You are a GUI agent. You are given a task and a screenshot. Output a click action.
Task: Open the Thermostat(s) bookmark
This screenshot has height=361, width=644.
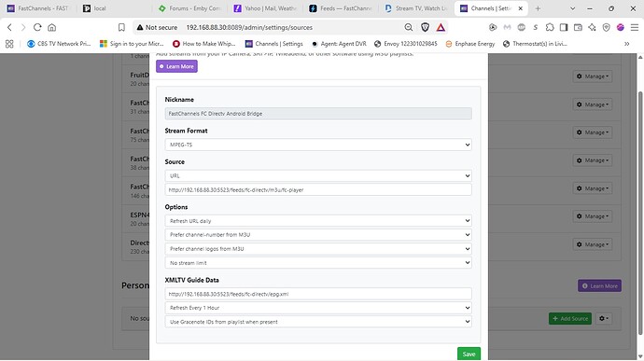pyautogui.click(x=535, y=44)
